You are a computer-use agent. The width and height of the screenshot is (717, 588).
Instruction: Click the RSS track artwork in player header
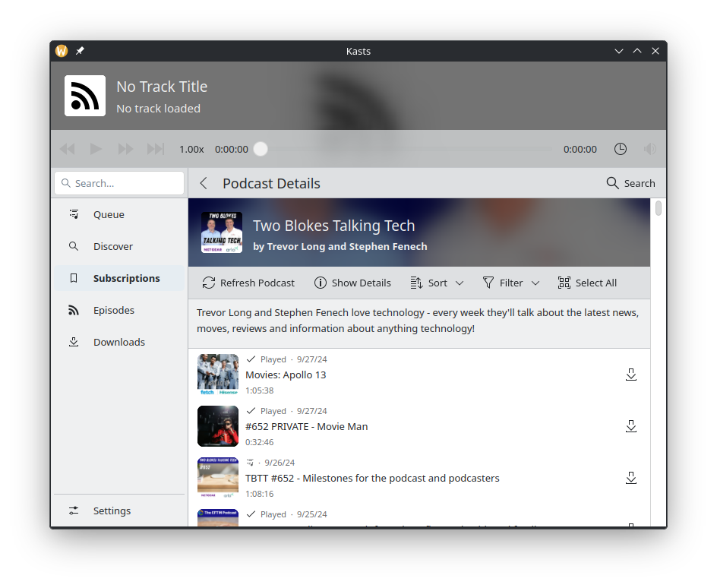tap(85, 96)
